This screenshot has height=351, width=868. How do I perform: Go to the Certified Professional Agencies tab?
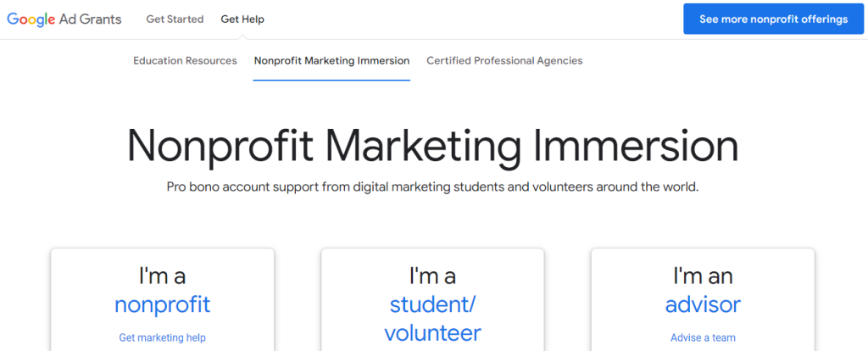[504, 61]
